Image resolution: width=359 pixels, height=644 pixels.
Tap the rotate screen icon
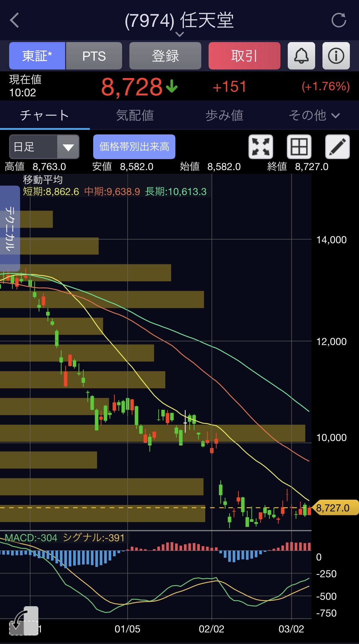click(x=24, y=621)
